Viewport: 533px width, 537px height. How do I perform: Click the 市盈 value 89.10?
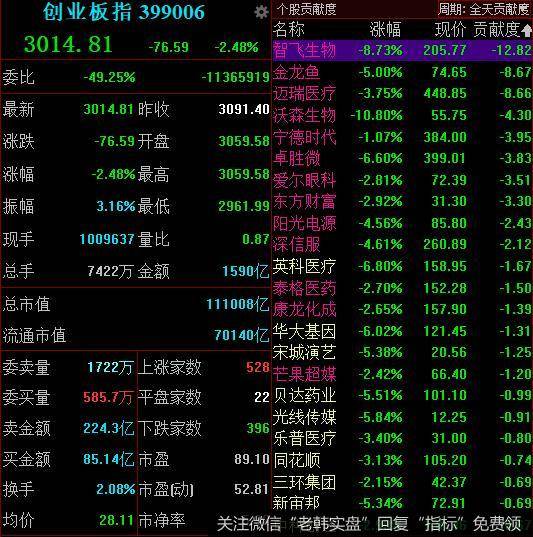pos(252,459)
